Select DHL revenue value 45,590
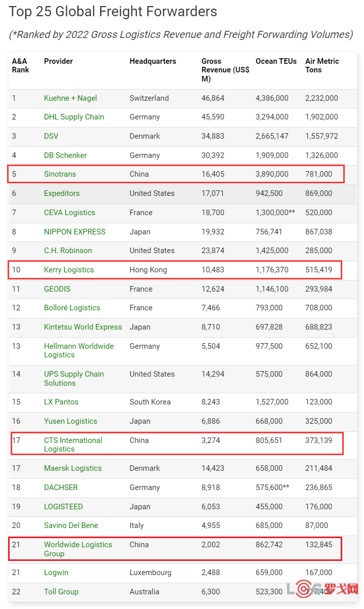This screenshot has height=609, width=364. [x=213, y=117]
